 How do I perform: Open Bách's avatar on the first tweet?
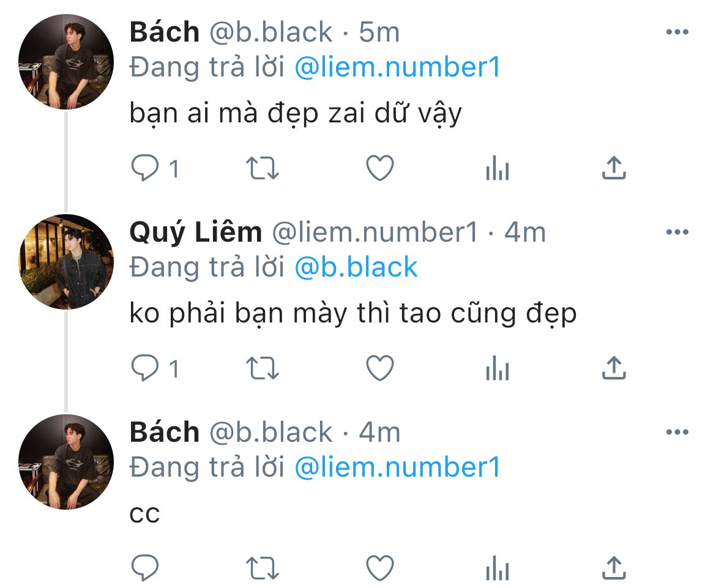pos(66,62)
